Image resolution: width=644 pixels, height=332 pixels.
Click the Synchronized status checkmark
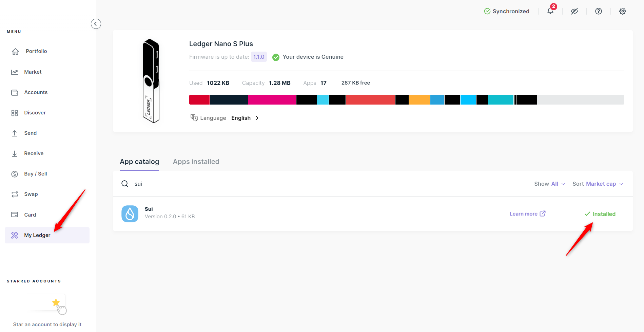[487, 11]
